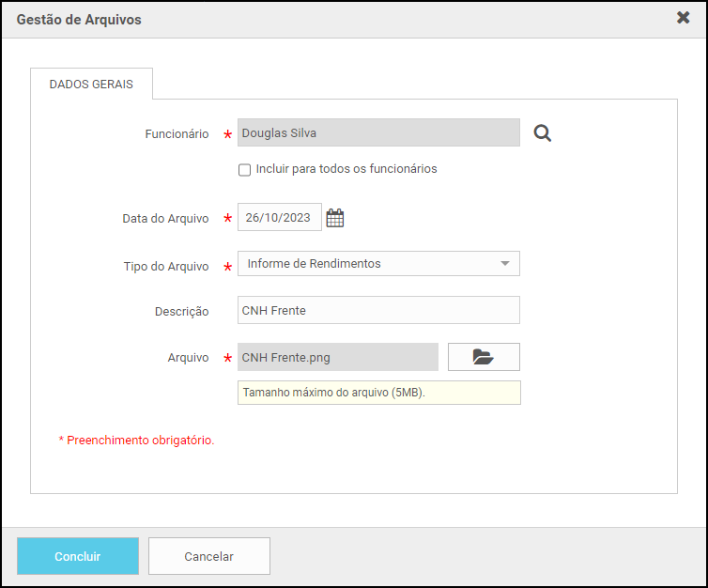
Task: Click the 'Gestão de Arquivos' dialog title
Action: coord(79,19)
